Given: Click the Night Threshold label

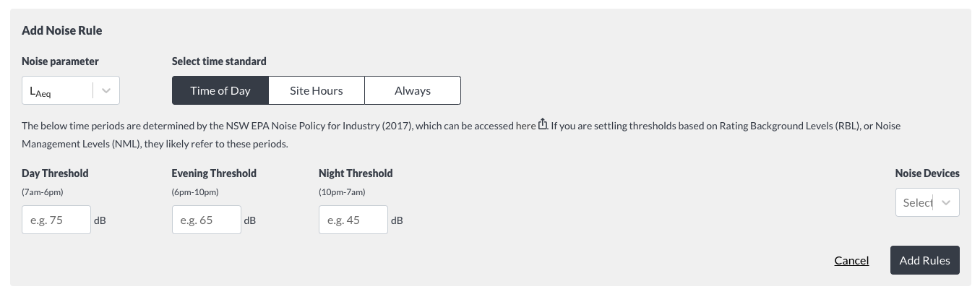Looking at the screenshot, I should tap(356, 173).
